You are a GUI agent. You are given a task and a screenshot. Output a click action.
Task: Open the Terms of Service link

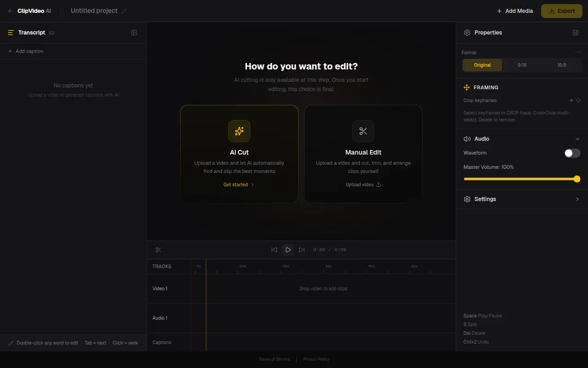click(x=274, y=359)
